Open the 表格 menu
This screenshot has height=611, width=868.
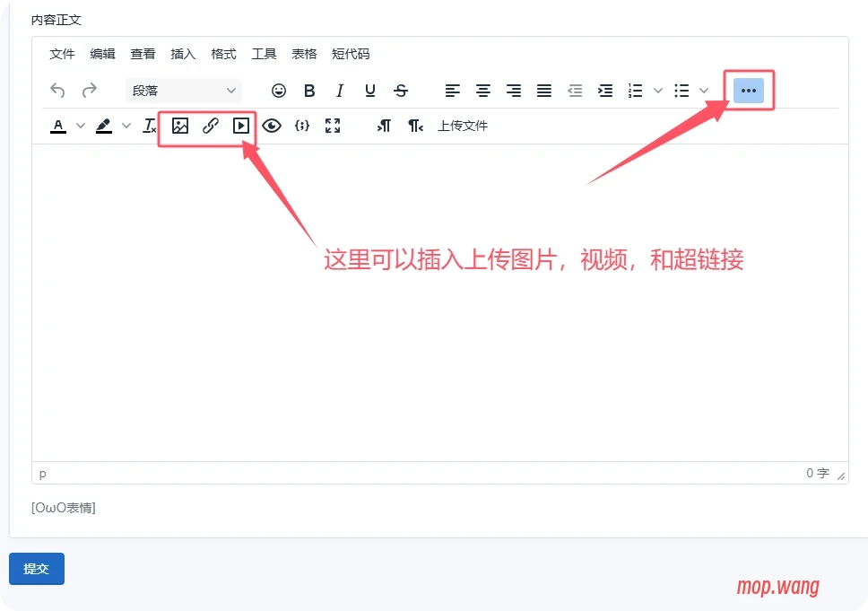304,54
